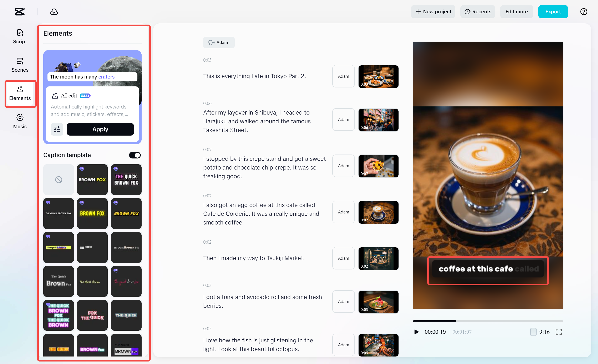The width and height of the screenshot is (598, 364).
Task: Select the no-caption template option
Action: click(x=59, y=180)
